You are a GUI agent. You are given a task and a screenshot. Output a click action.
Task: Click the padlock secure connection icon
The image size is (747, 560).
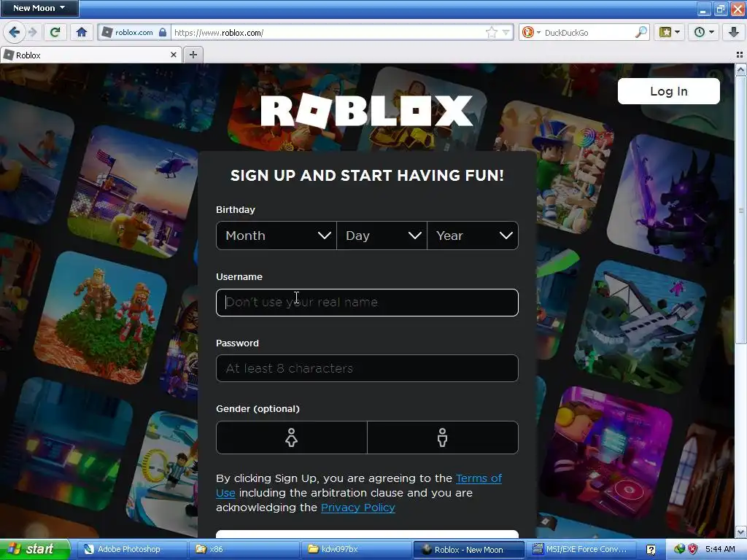pos(163,32)
